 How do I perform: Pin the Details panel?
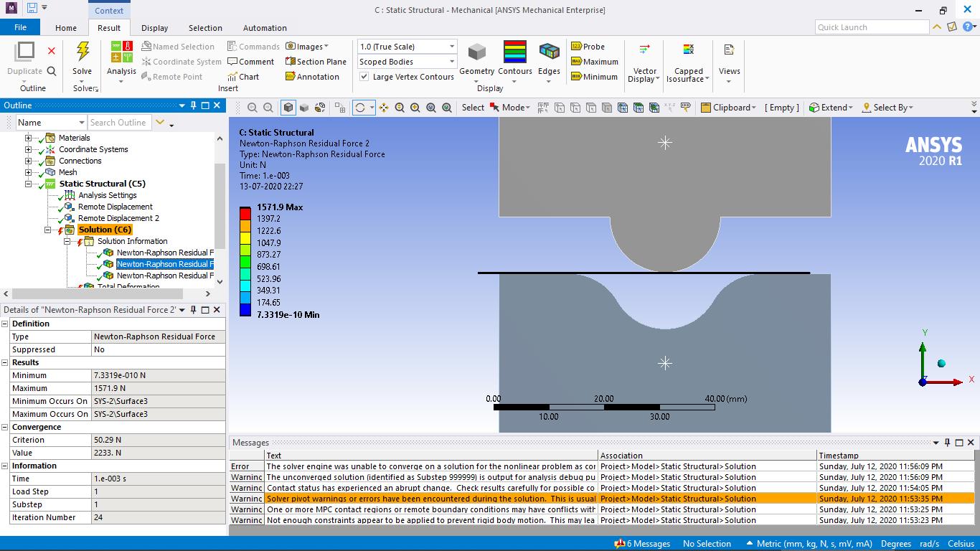pyautogui.click(x=193, y=310)
